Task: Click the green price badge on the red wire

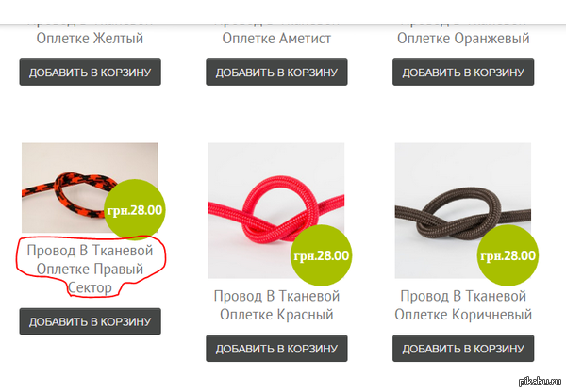Action: (x=322, y=255)
